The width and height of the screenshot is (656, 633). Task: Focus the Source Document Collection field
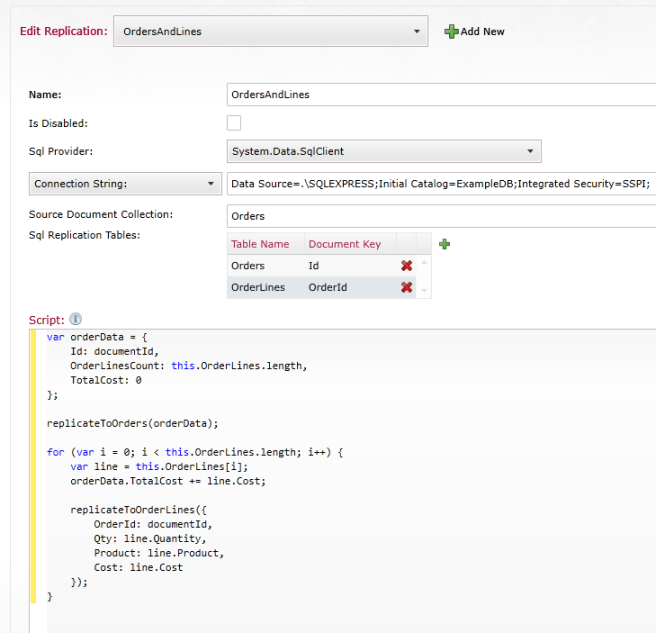pos(441,216)
